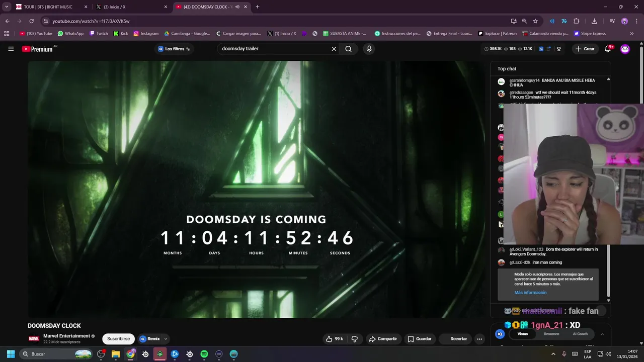Click the magnifier search button
Viewport: 644px width, 362px height.
tap(348, 49)
